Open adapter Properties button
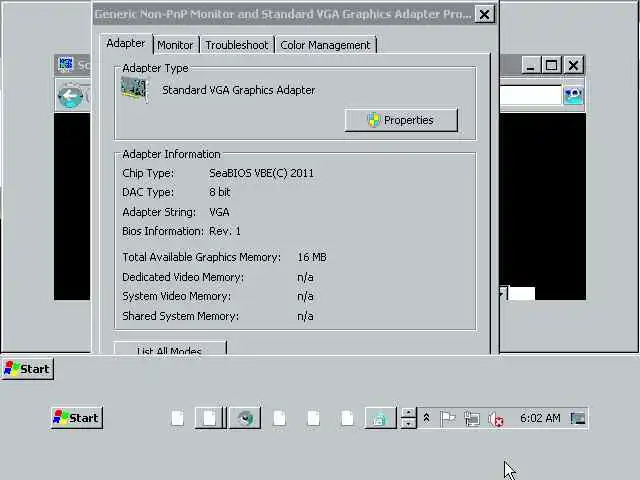The height and width of the screenshot is (480, 640). pos(401,120)
